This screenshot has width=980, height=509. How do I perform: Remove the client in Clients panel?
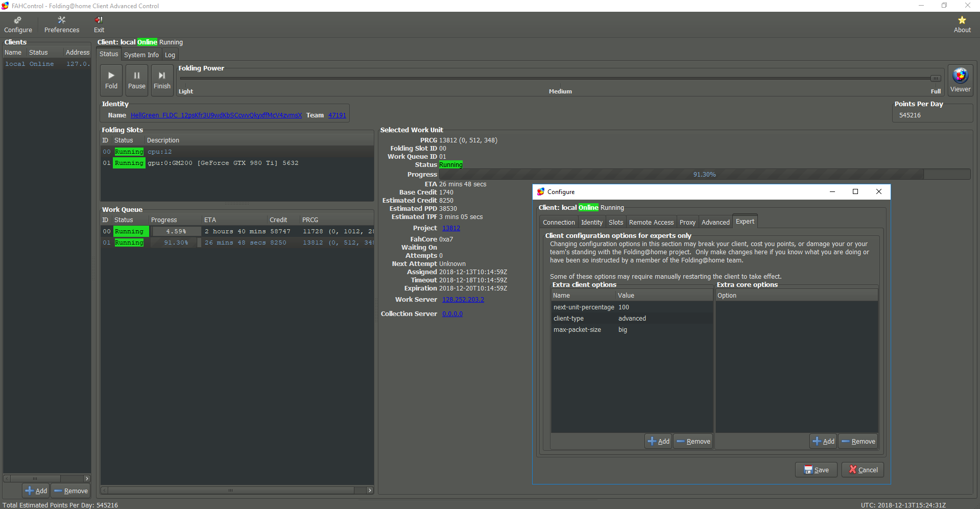pyautogui.click(x=71, y=491)
